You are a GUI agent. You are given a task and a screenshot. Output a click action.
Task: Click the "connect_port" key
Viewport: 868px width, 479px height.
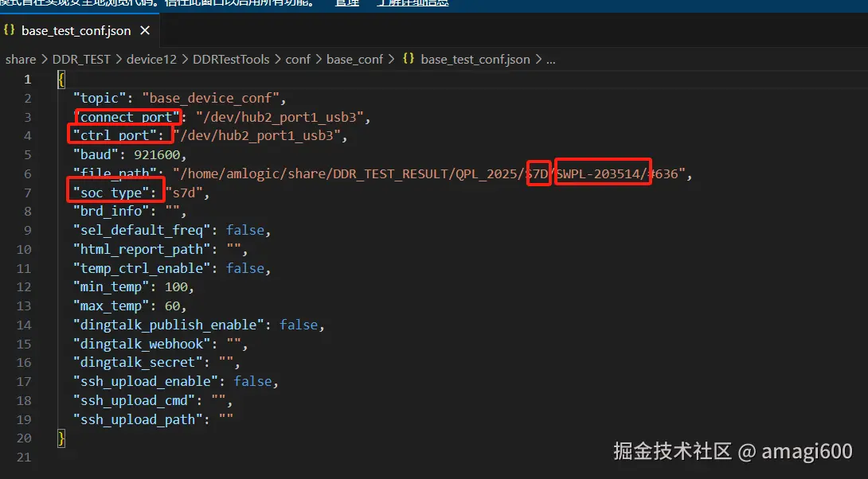pos(127,117)
